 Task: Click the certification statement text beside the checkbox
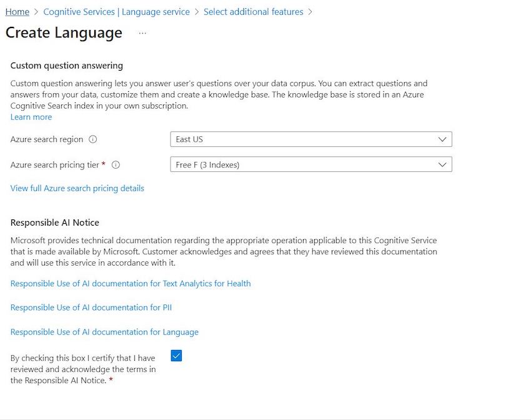[81, 369]
